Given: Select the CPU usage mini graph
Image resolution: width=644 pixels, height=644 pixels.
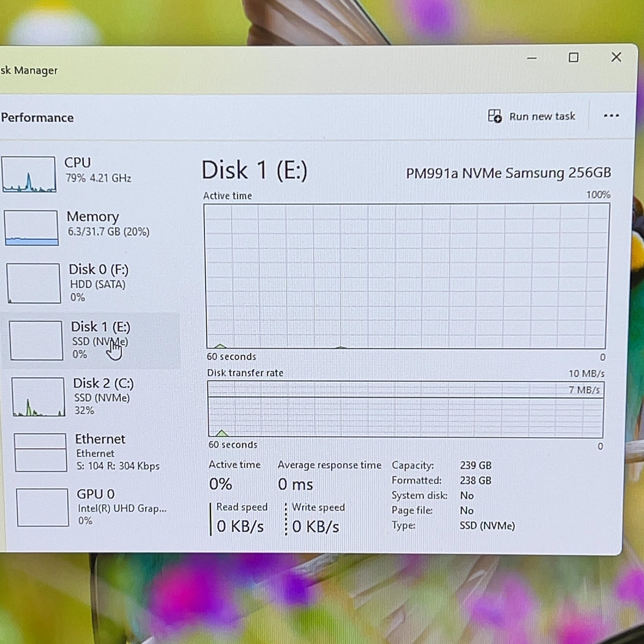Looking at the screenshot, I should 29,174.
